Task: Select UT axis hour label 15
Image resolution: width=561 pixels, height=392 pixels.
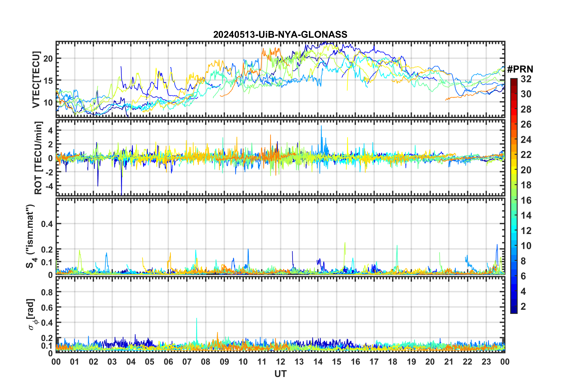Action: pos(337,362)
